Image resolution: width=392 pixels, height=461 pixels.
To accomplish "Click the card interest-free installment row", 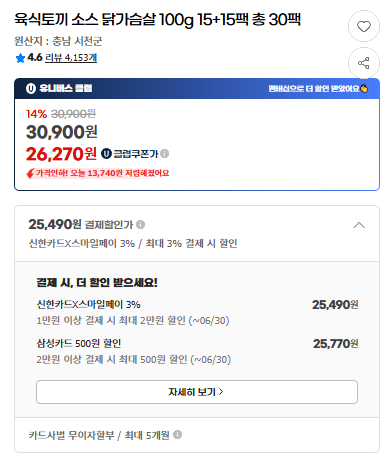I will point(197,435).
